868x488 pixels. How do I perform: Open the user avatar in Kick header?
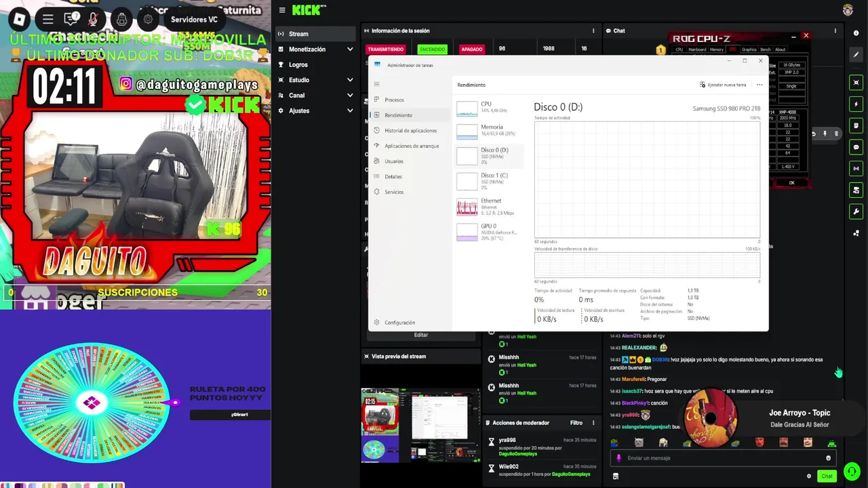(848, 10)
